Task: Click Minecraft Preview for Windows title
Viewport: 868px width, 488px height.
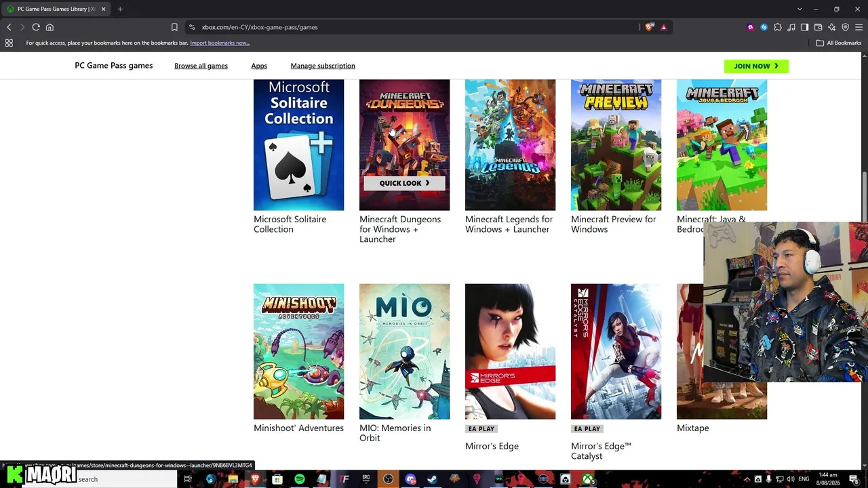Action: point(613,224)
